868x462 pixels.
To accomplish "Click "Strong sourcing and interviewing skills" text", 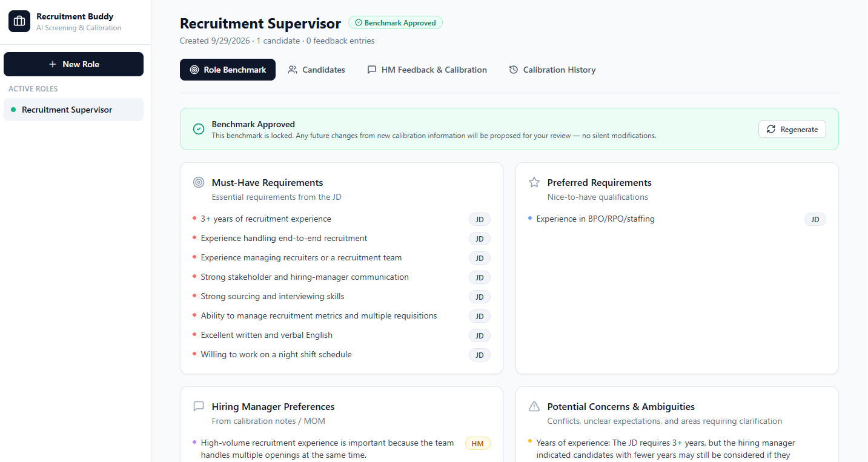I will click(x=273, y=296).
